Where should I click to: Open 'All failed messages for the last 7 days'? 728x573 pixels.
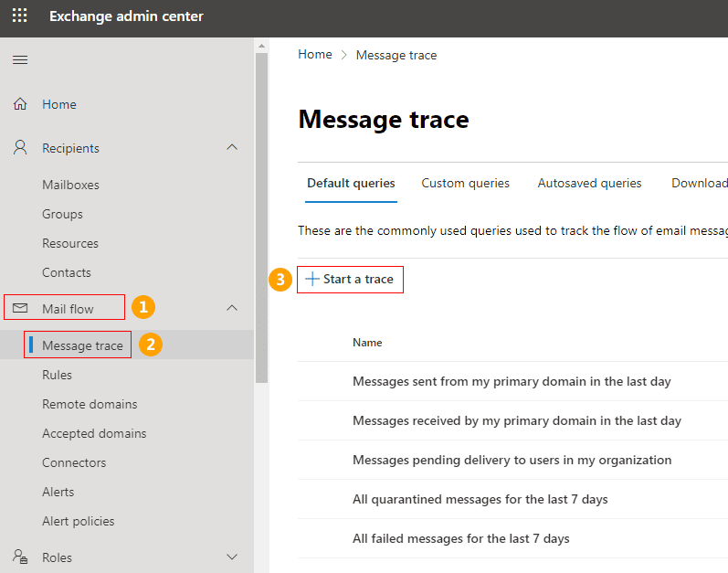[x=460, y=538]
